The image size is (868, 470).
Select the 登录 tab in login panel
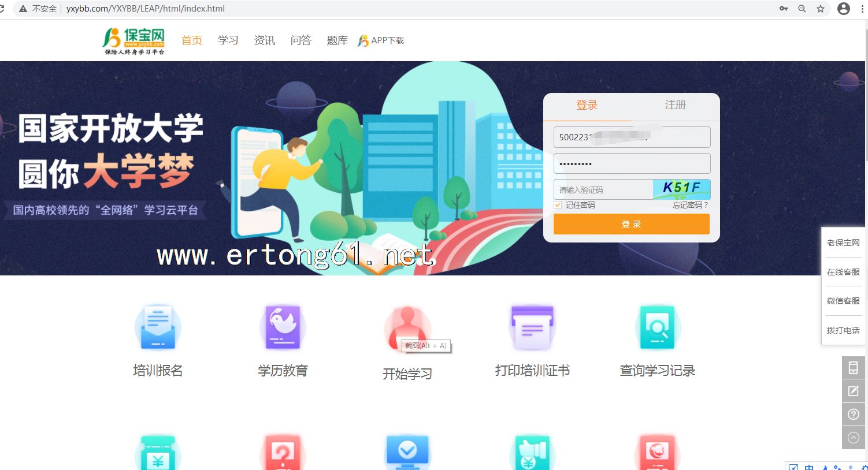coord(587,105)
